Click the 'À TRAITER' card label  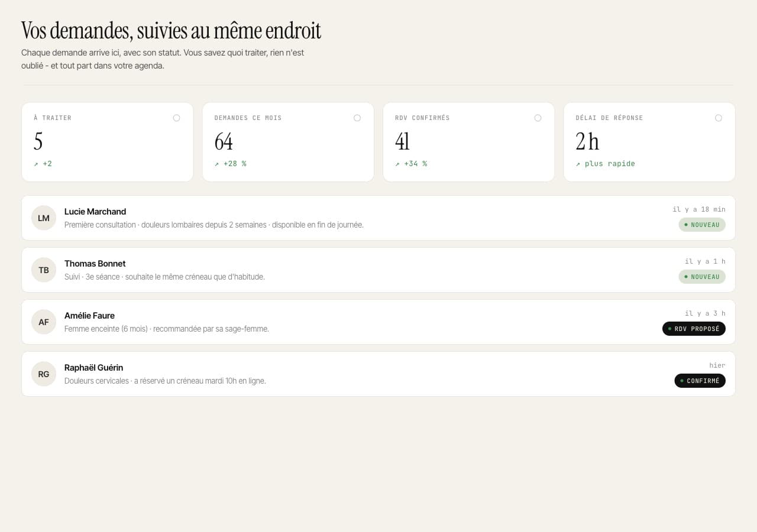[x=53, y=118]
